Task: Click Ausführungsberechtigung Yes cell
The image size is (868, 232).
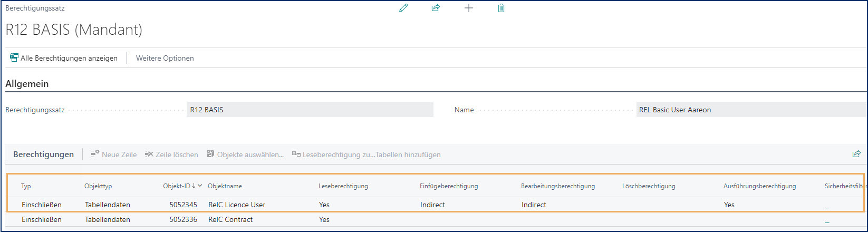Action: [x=729, y=205]
